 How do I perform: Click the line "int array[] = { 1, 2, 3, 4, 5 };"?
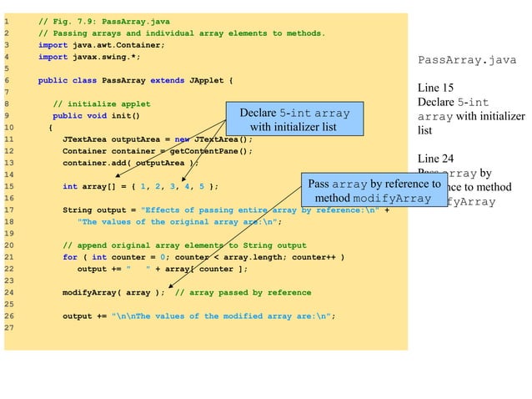pos(141,186)
